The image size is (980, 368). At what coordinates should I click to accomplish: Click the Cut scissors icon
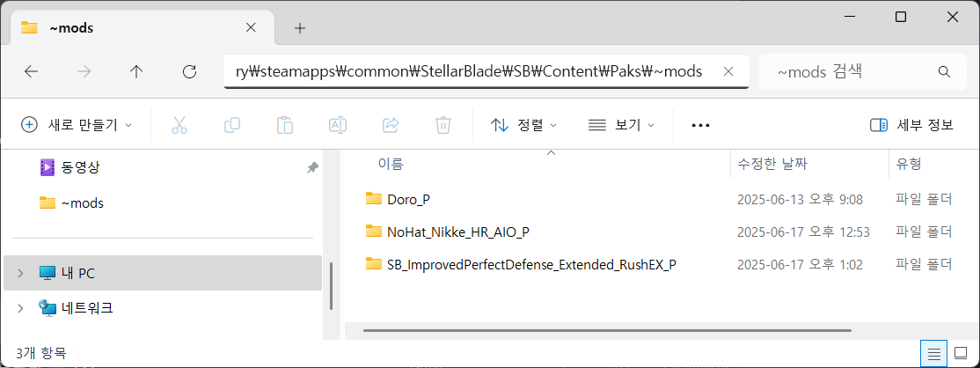[179, 125]
